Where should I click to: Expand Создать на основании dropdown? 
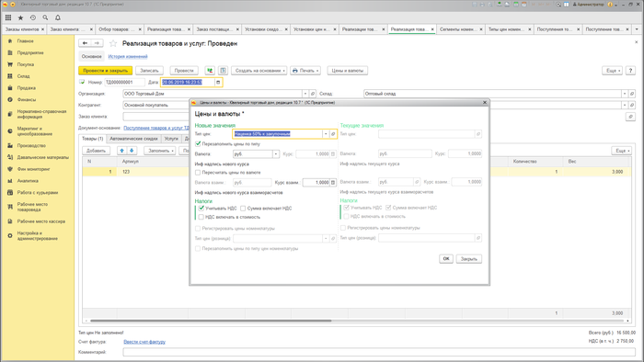click(x=259, y=71)
